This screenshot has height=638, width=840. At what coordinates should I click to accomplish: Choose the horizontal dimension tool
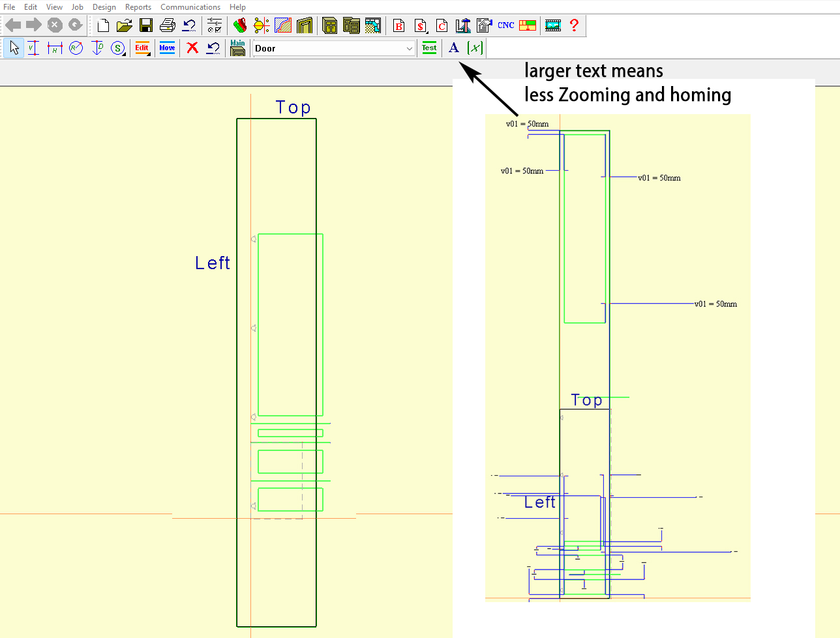(55, 48)
